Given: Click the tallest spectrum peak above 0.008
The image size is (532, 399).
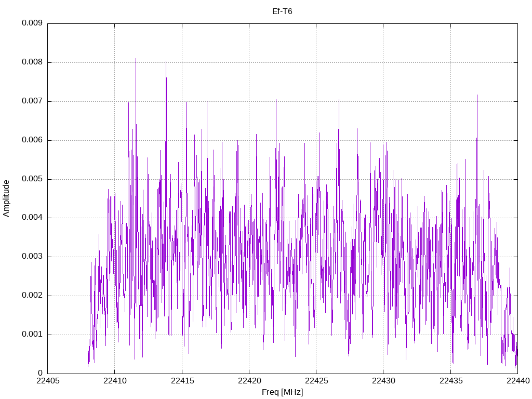Looking at the screenshot, I should tap(136, 59).
